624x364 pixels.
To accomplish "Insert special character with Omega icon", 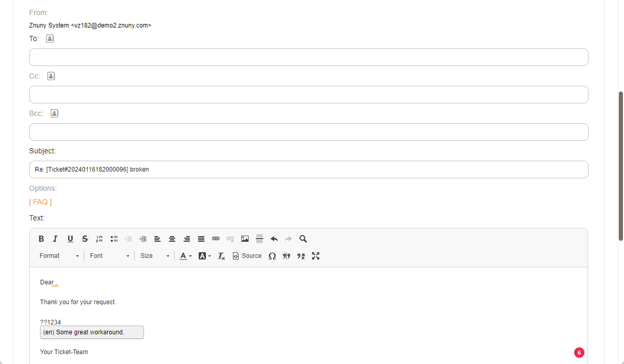I will click(272, 256).
